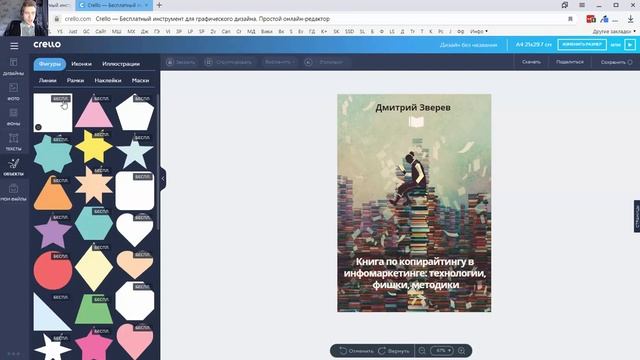Open the Фото sidebar section
The image size is (640, 360).
point(13,92)
